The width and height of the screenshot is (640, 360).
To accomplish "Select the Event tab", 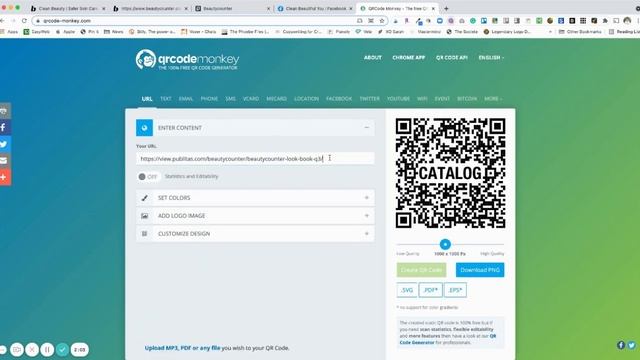I will point(442,99).
